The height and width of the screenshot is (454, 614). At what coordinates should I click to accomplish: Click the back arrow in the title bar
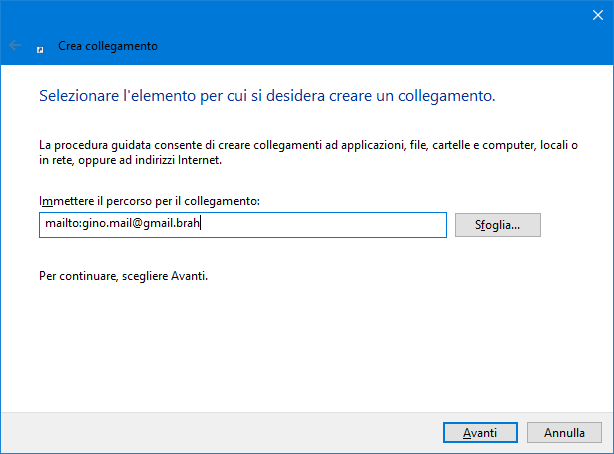click(16, 46)
